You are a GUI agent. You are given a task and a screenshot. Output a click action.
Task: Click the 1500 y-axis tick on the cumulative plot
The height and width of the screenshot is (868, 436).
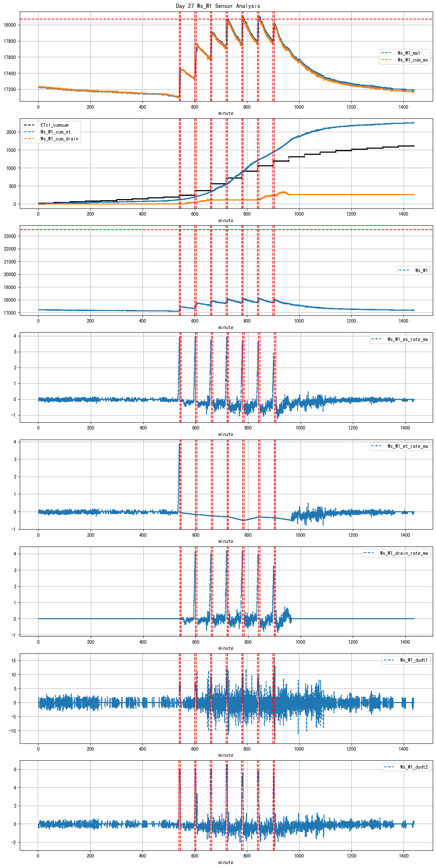[11, 150]
